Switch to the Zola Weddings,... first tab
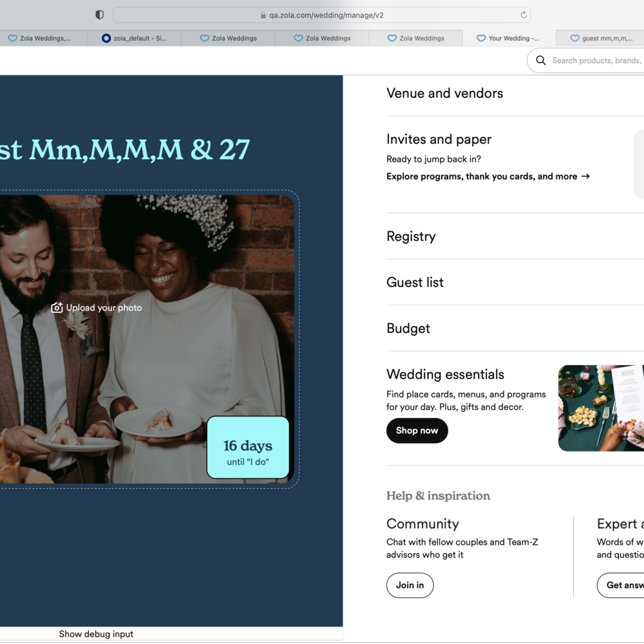 pos(40,39)
